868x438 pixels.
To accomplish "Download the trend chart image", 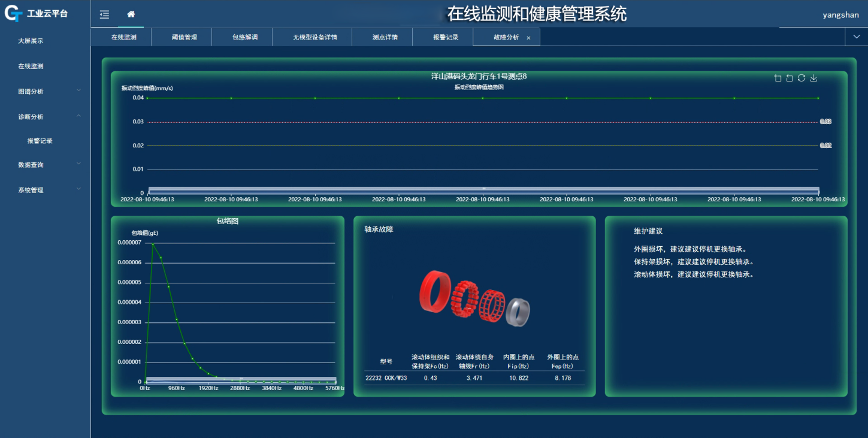I will (x=813, y=77).
